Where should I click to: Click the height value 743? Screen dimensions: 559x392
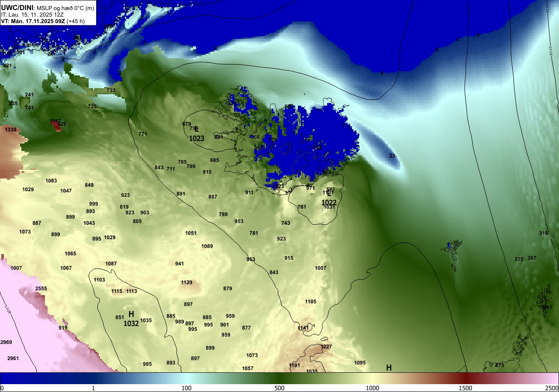point(286,223)
